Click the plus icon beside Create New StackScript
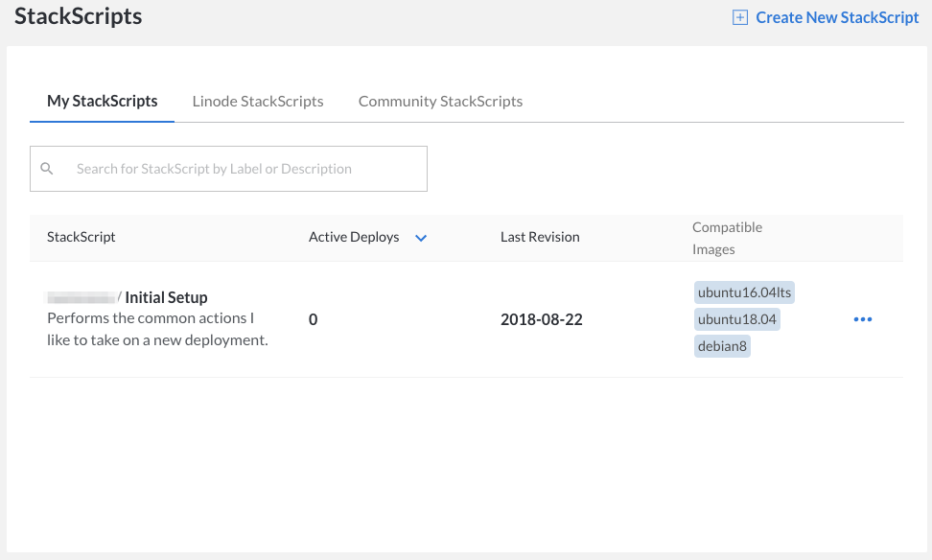This screenshot has width=932, height=560. click(739, 17)
